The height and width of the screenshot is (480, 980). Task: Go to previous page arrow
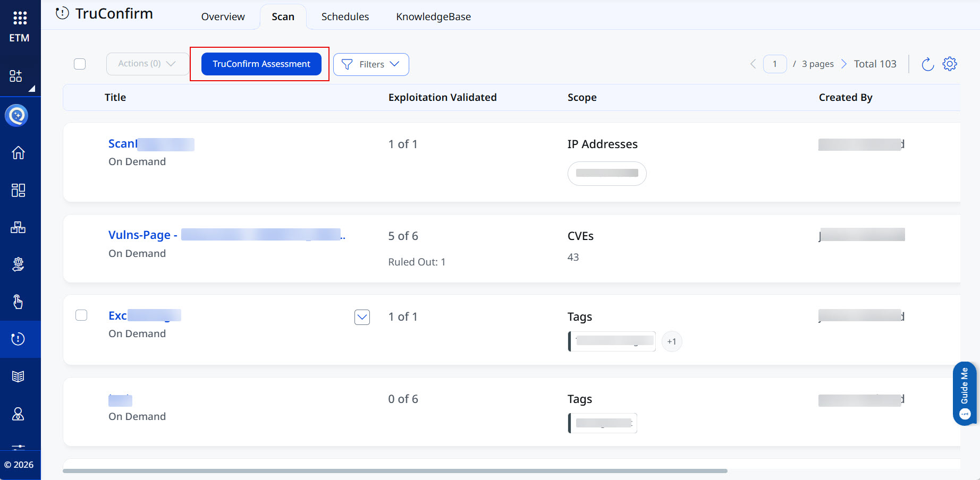pyautogui.click(x=753, y=64)
